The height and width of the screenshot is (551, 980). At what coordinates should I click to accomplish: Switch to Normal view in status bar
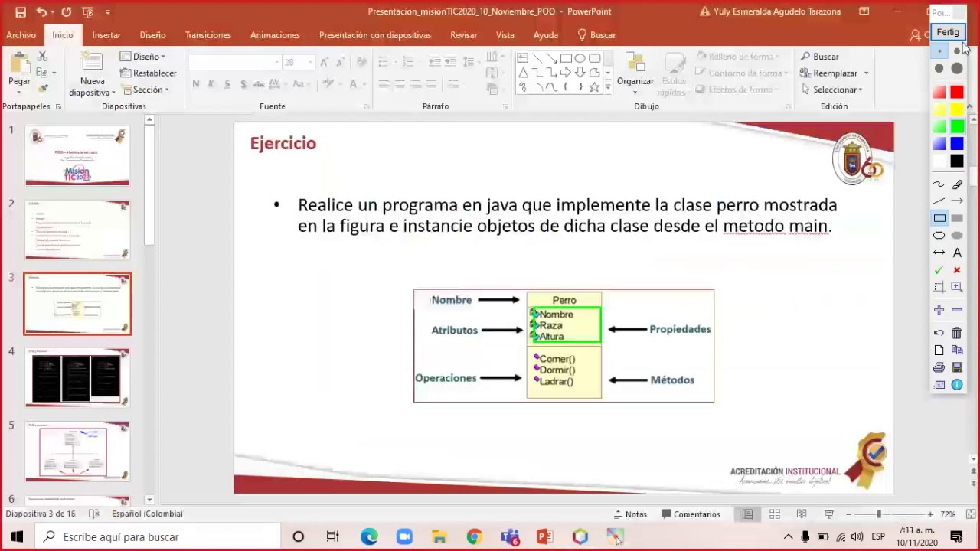[x=747, y=514]
